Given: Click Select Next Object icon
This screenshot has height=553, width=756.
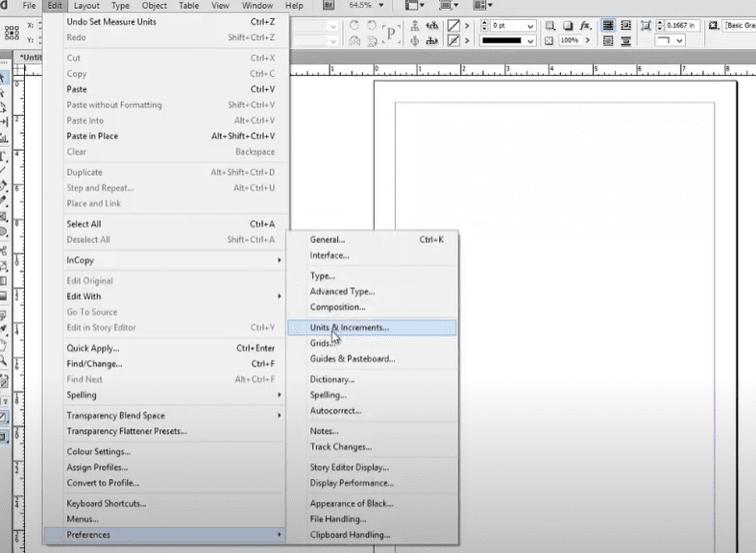Looking at the screenshot, I should 432,41.
